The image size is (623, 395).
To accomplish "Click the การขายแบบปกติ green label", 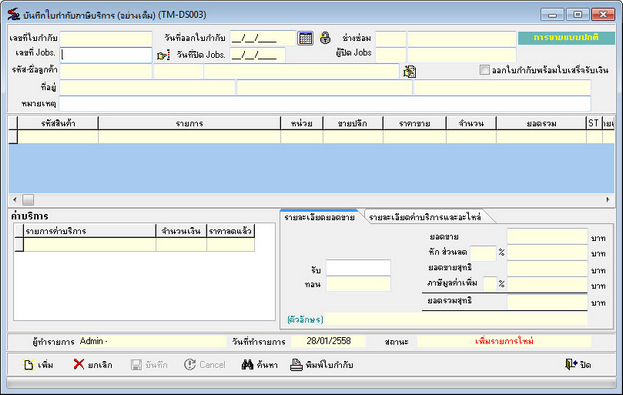I will point(566,38).
